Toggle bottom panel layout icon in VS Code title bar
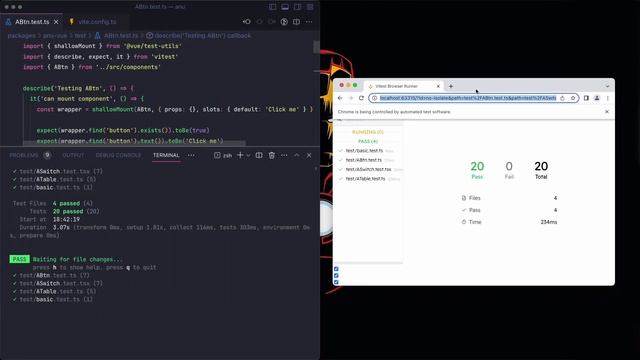The image size is (640, 360). click(x=285, y=7)
